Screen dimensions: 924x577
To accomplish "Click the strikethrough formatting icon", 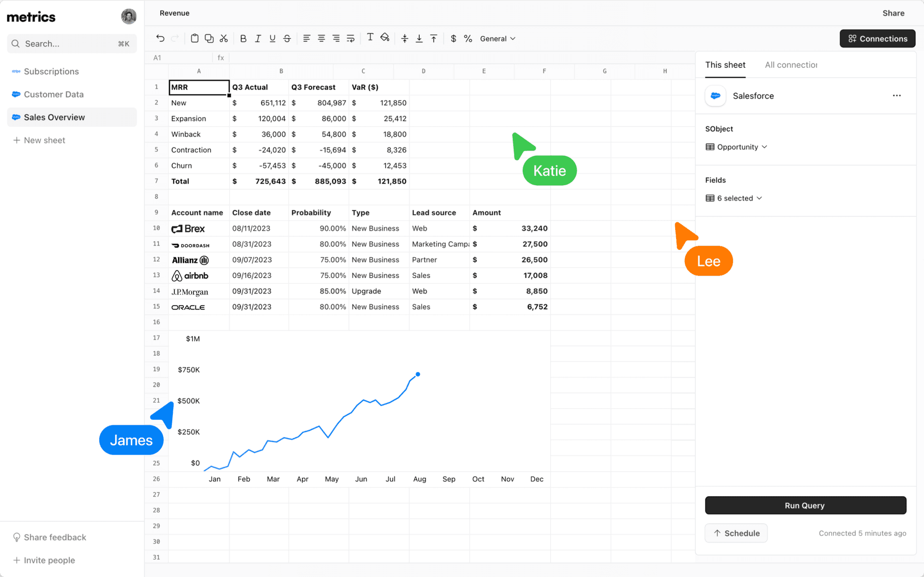I will [x=287, y=38].
